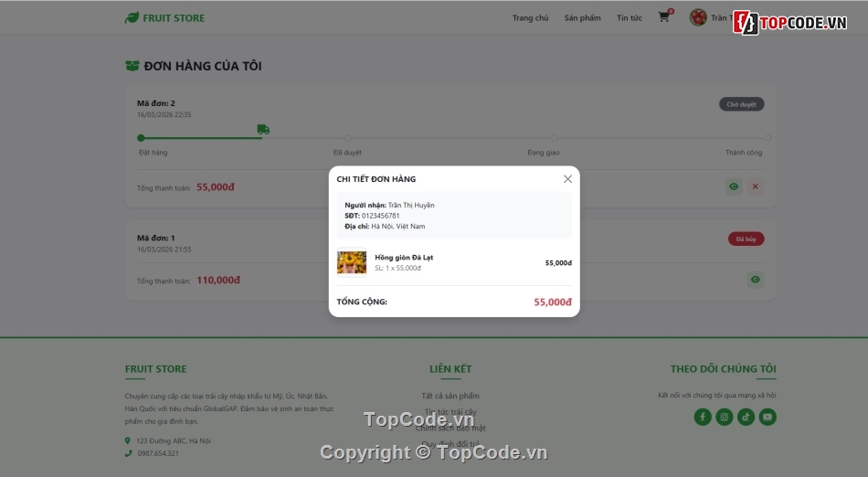Click the Đã hủy status badge
Image resolution: width=868 pixels, height=477 pixels.
[746, 239]
